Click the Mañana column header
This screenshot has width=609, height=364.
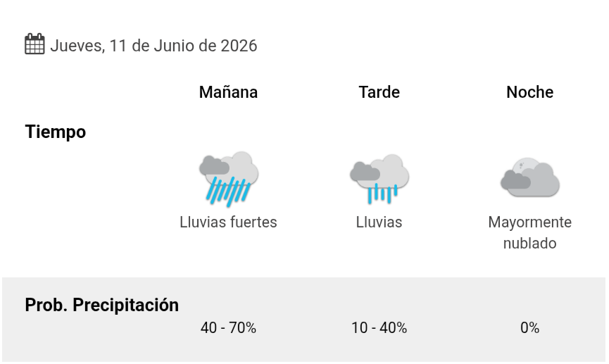click(228, 92)
